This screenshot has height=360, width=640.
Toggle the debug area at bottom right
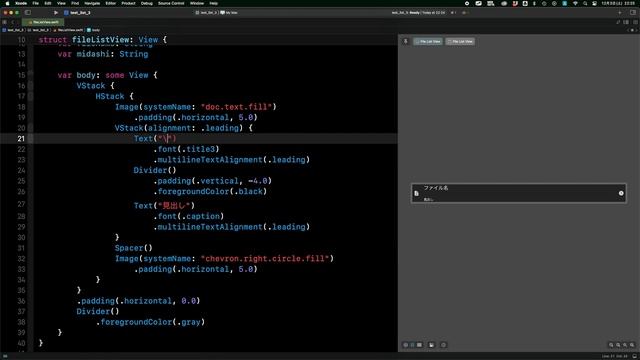[634, 356]
